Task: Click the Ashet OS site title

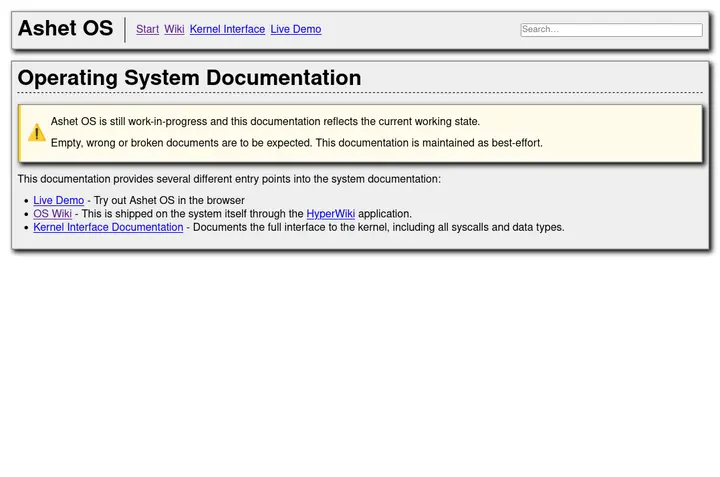Action: [x=65, y=29]
